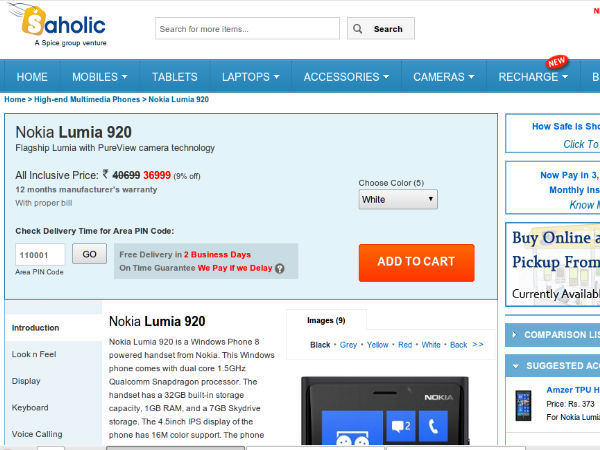Click 12 months manufacturer's warranty text

86,189
